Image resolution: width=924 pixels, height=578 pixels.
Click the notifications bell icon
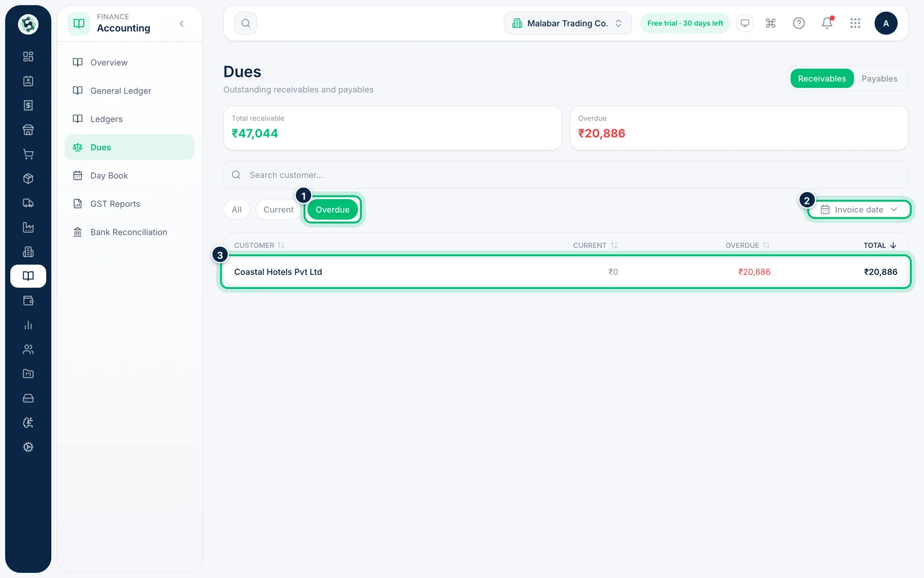click(827, 23)
